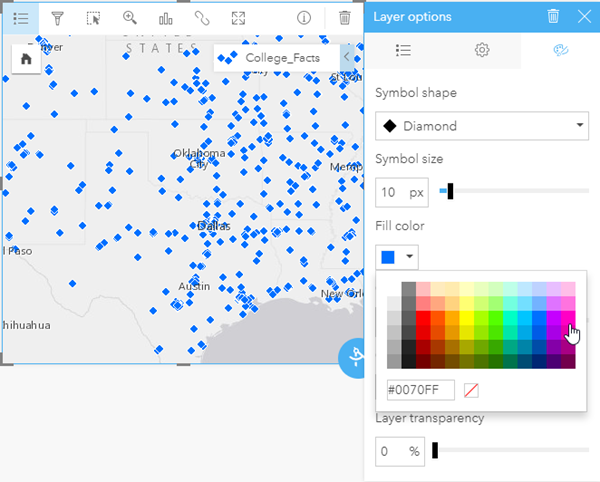Pick the cyan-blue swatch in palette

(525, 318)
